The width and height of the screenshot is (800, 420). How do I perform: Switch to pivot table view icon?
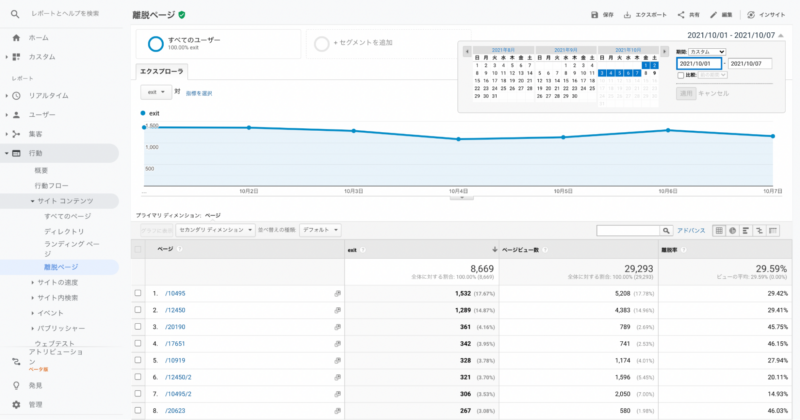773,231
